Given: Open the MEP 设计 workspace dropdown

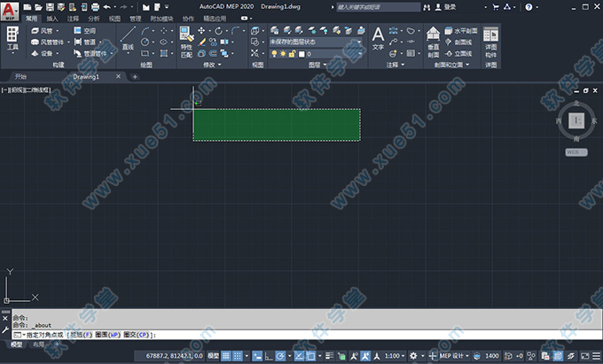Looking at the screenshot, I should 454,356.
